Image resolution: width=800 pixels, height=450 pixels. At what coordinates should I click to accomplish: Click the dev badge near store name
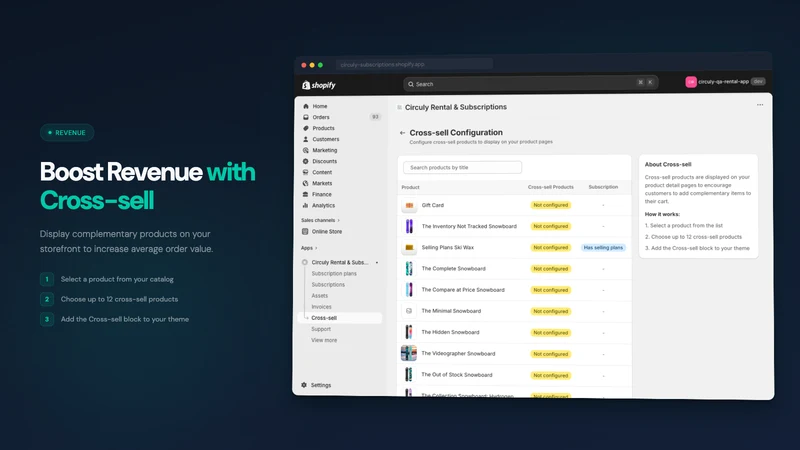pos(758,82)
